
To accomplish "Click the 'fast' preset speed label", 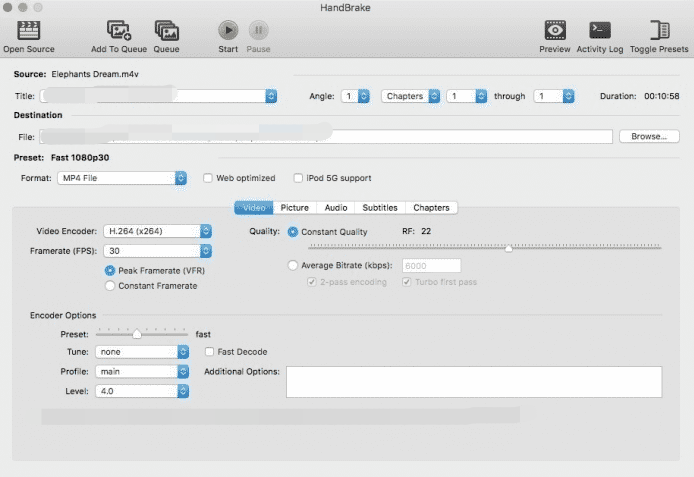I will pos(203,334).
